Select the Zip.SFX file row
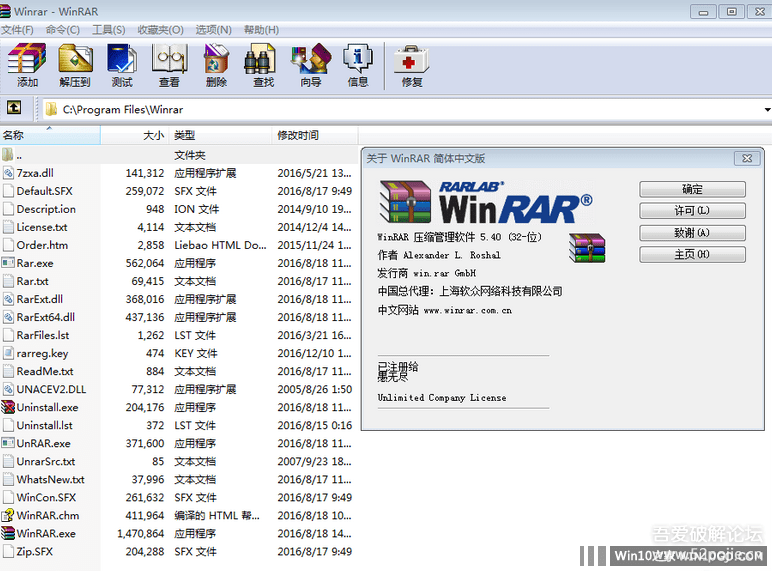Screen dimensions: 772x571 (179, 551)
